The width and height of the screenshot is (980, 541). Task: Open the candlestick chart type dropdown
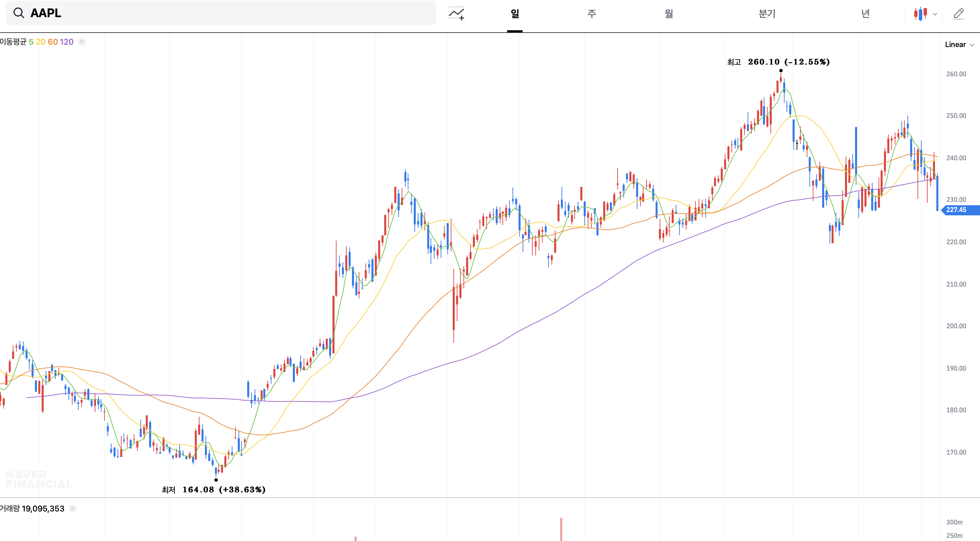[925, 14]
